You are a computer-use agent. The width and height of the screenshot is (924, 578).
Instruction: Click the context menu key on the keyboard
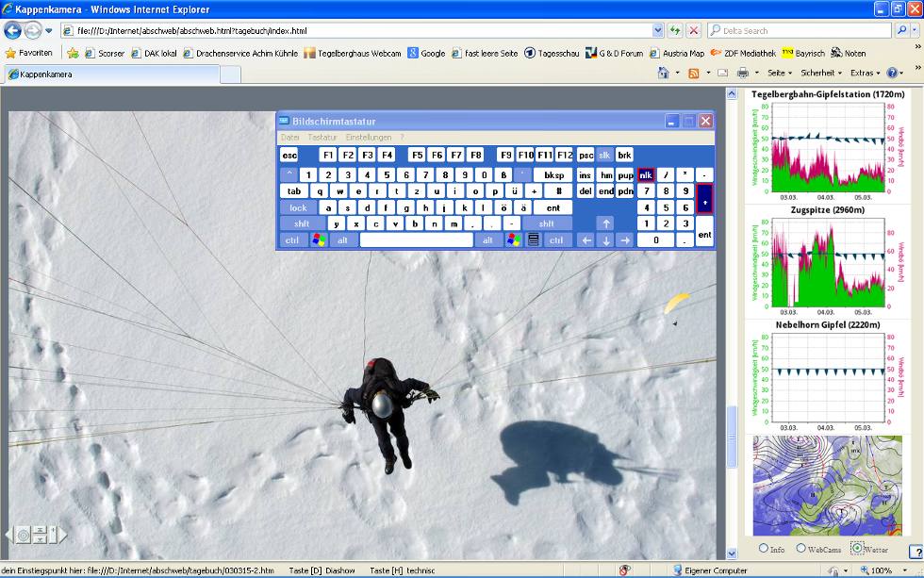point(534,239)
